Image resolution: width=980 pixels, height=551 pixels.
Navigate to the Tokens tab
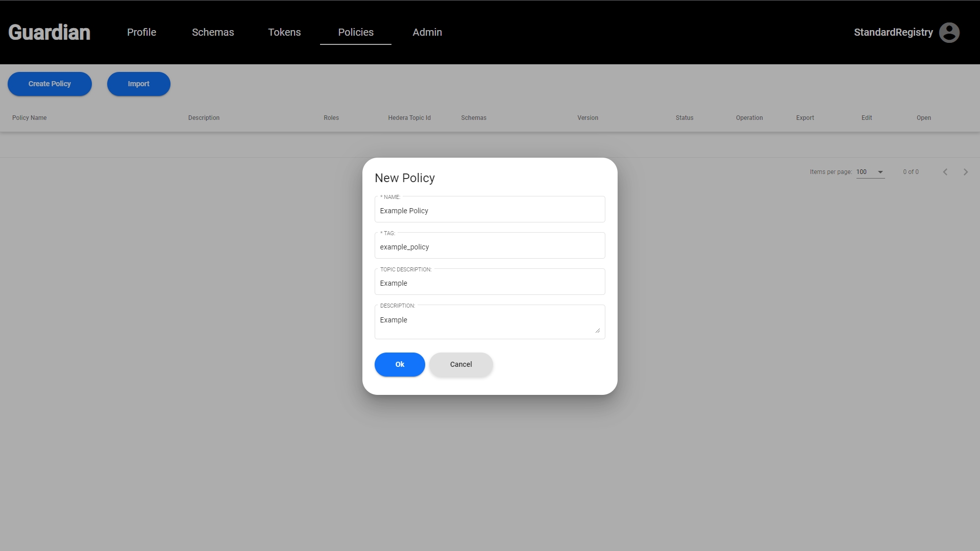(284, 33)
